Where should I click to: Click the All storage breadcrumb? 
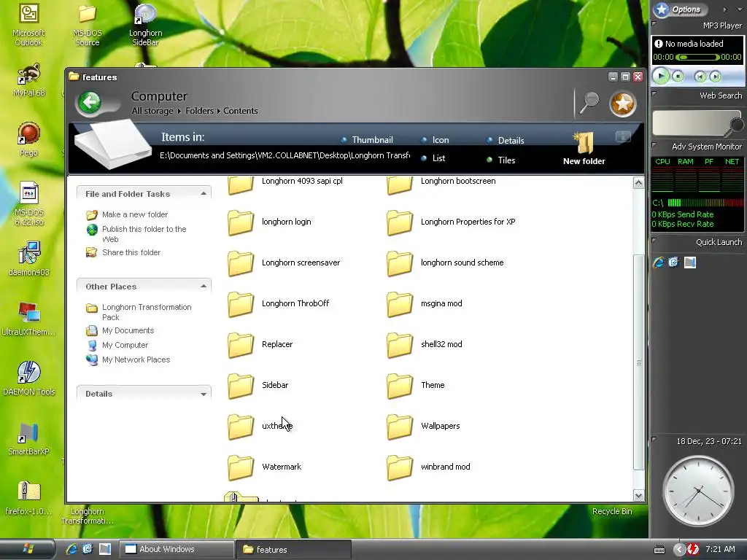click(x=152, y=111)
